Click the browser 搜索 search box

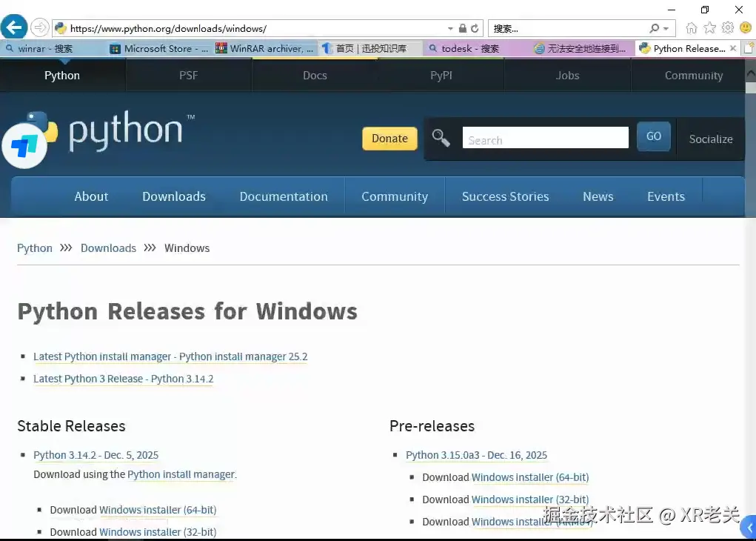click(569, 28)
